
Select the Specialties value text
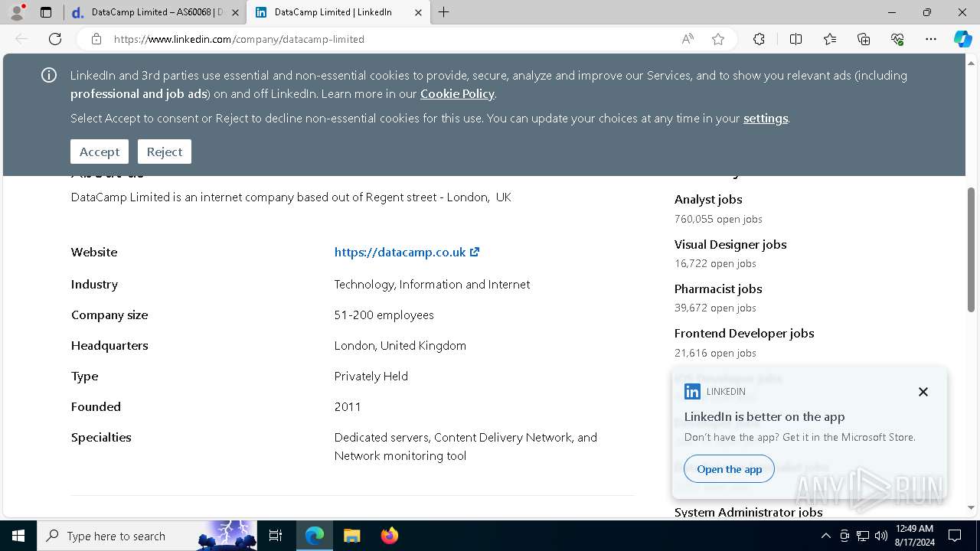click(465, 446)
